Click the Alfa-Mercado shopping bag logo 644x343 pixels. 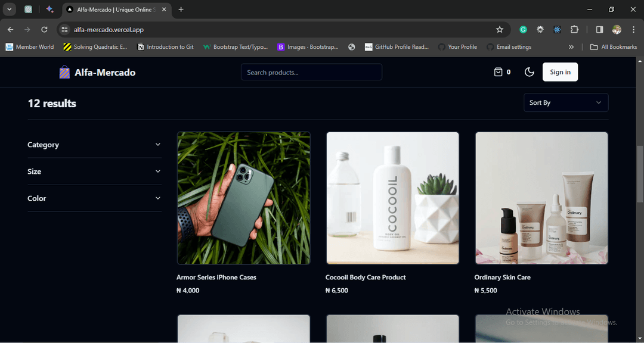64,72
